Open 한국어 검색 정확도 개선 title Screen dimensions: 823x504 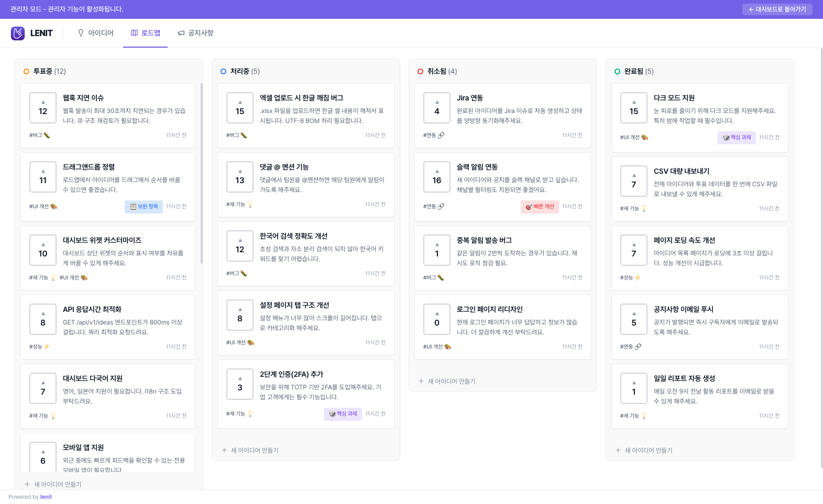click(293, 236)
